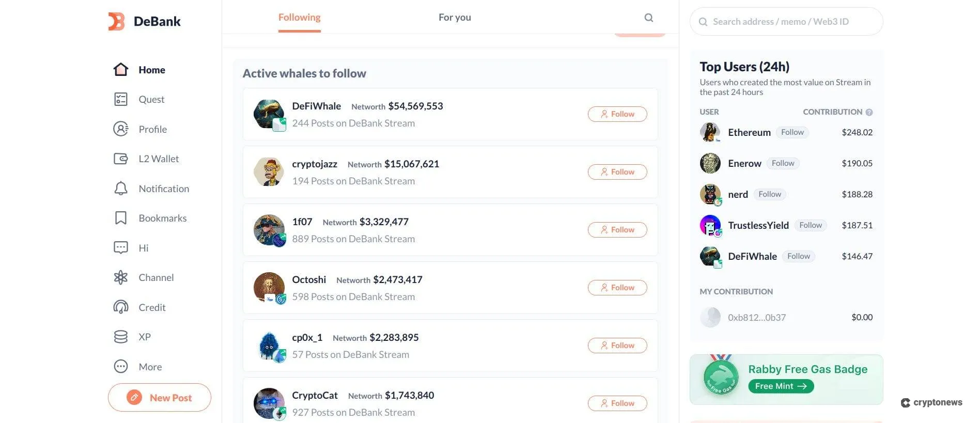
Task: Select the Following tab
Action: coord(299,18)
